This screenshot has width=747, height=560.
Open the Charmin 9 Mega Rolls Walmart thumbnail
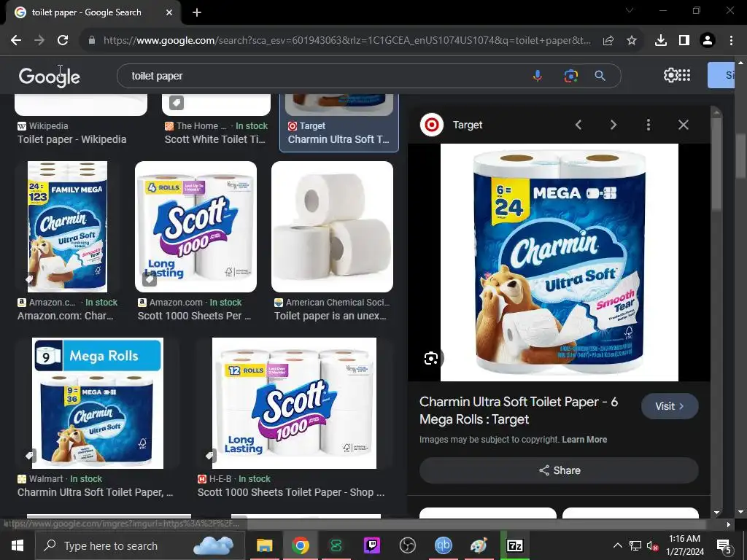[x=98, y=403]
